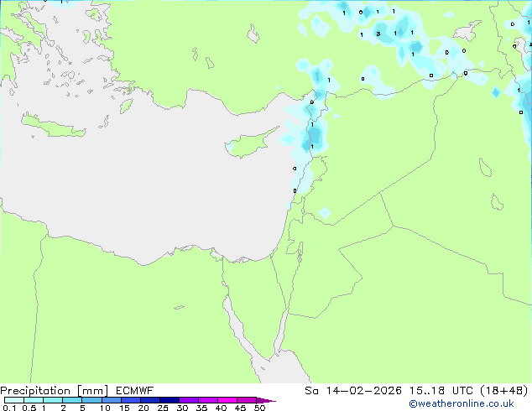Click the "25" legend scale label
The height and width of the screenshot is (411, 532).
tap(163, 408)
